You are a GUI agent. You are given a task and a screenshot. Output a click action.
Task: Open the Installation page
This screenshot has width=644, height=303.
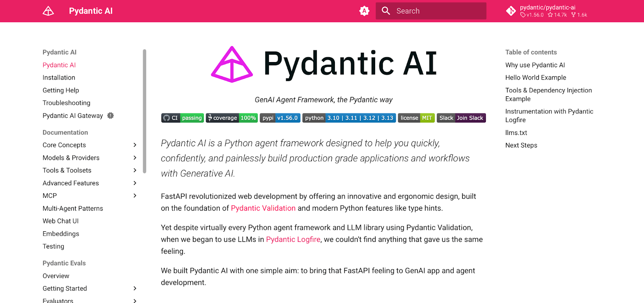tap(59, 77)
